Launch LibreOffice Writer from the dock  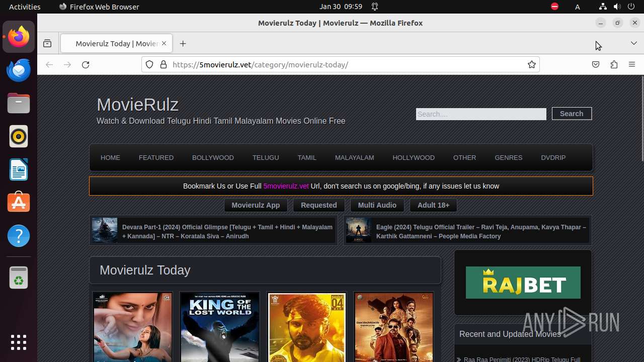(x=19, y=169)
